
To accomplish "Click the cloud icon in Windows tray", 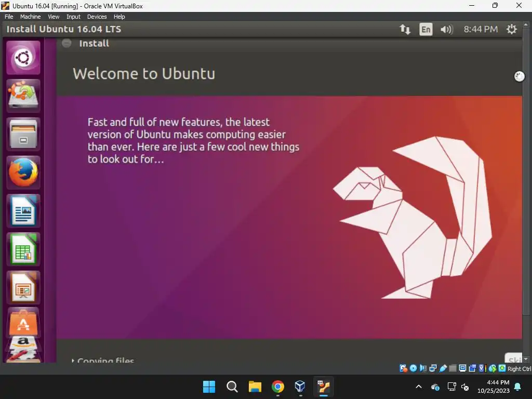I will point(435,387).
